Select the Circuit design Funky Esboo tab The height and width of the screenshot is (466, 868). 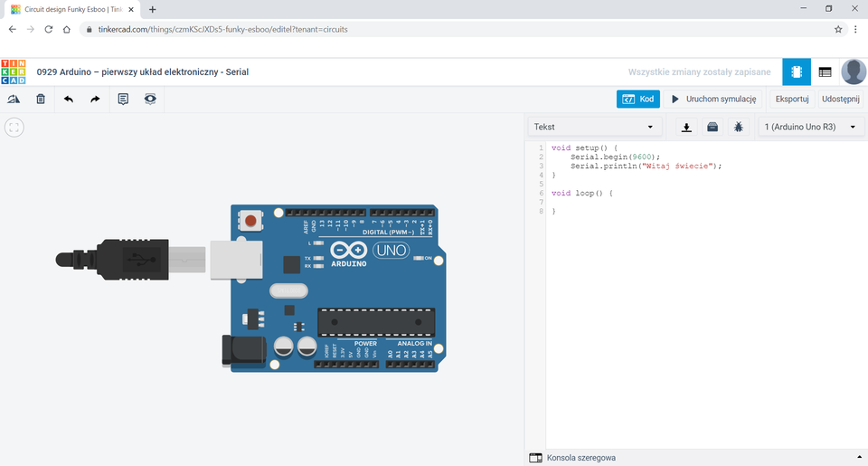coord(72,9)
